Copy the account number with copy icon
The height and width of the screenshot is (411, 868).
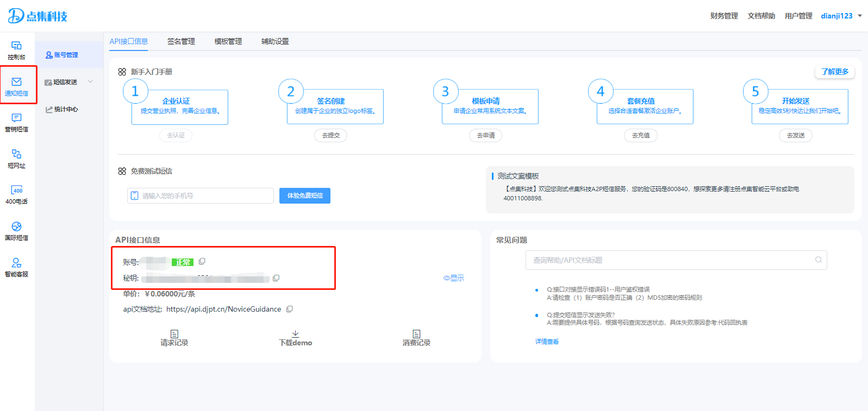point(202,262)
